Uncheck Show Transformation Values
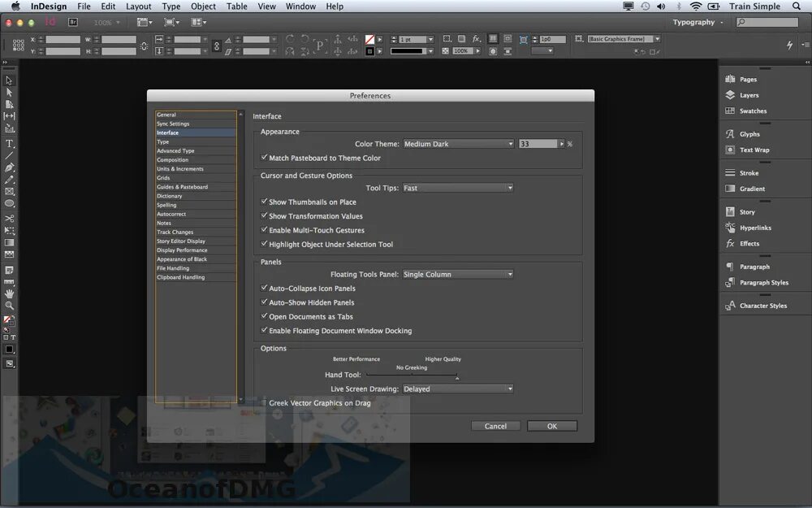Image resolution: width=812 pixels, height=508 pixels. [x=264, y=215]
